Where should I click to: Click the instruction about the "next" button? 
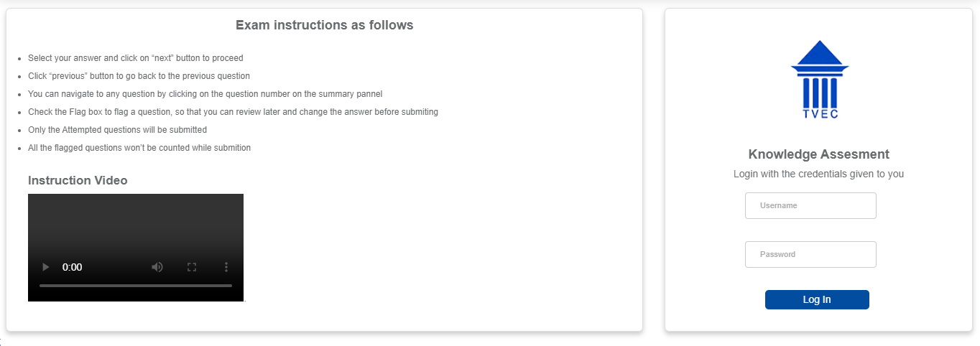135,58
